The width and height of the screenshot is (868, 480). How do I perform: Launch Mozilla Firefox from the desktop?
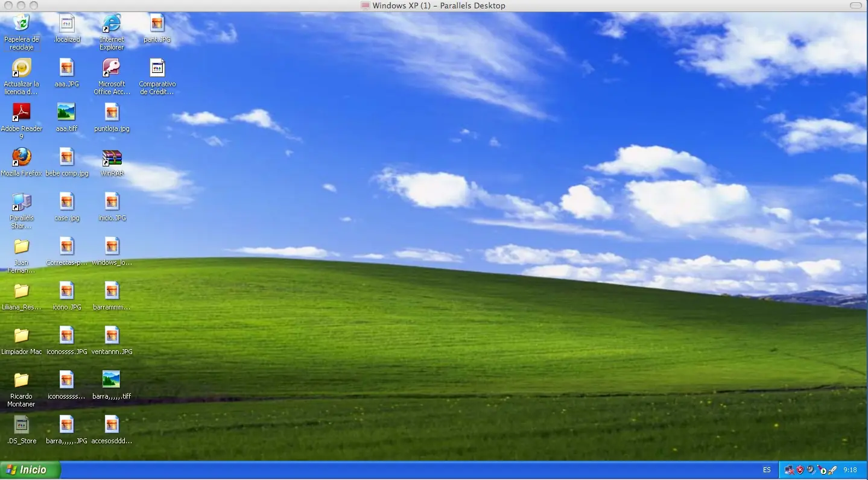coord(22,157)
